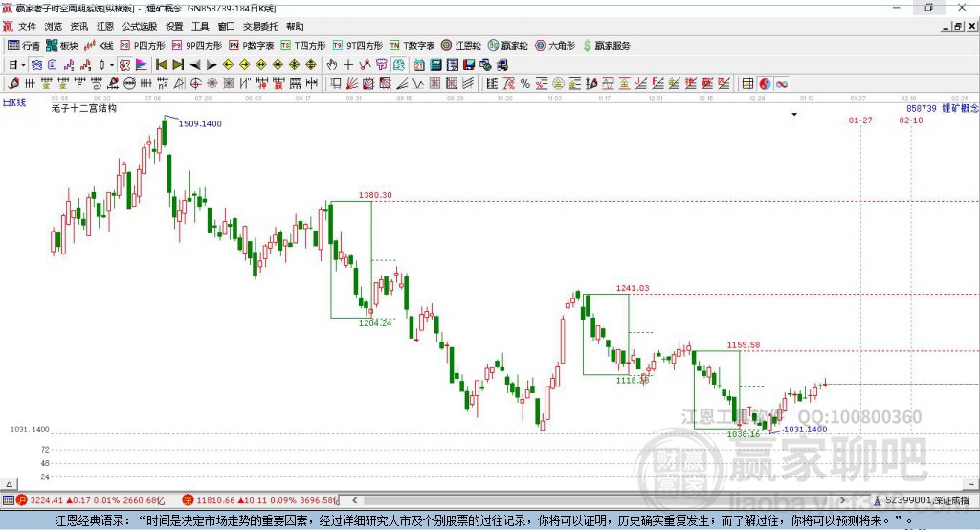The image size is (980, 530).
Task: Click the 1241.03 price level label
Action: pyautogui.click(x=633, y=288)
